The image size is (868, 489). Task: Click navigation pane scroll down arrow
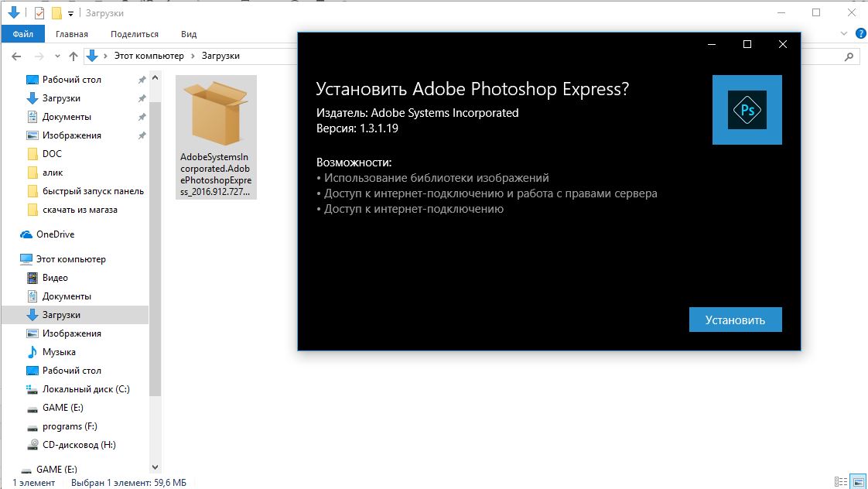[155, 467]
